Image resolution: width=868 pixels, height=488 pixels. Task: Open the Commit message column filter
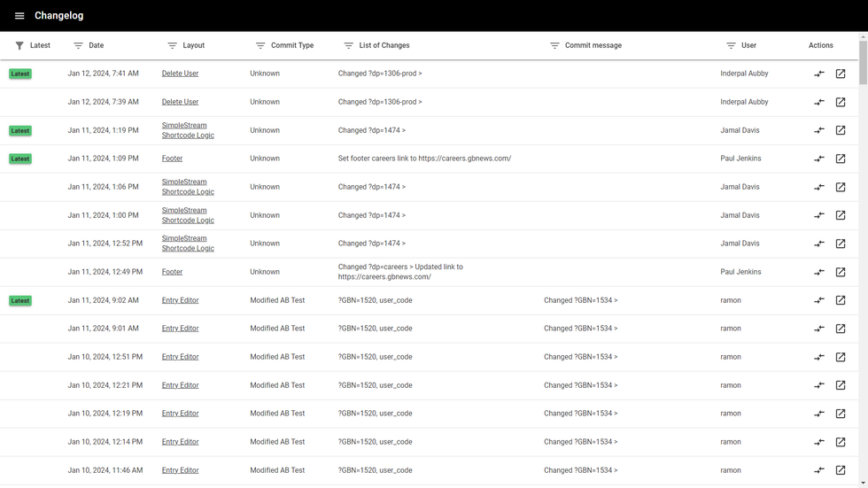pyautogui.click(x=554, y=46)
